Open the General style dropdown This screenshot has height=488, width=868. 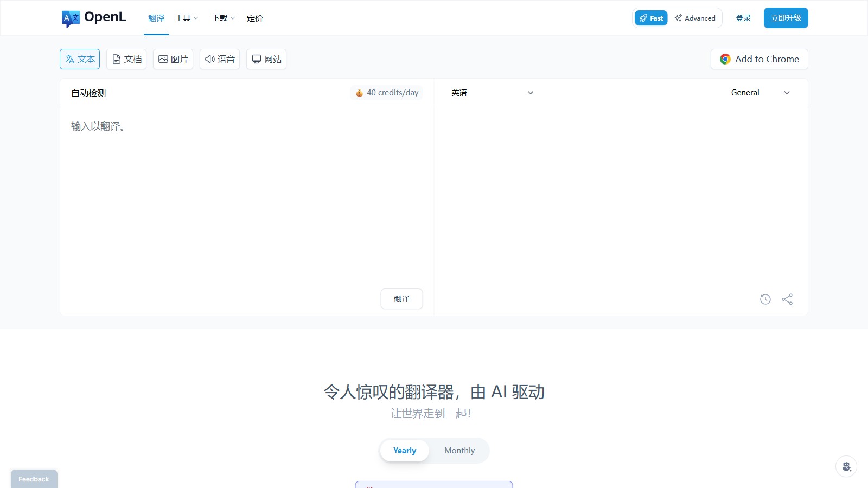(x=758, y=93)
